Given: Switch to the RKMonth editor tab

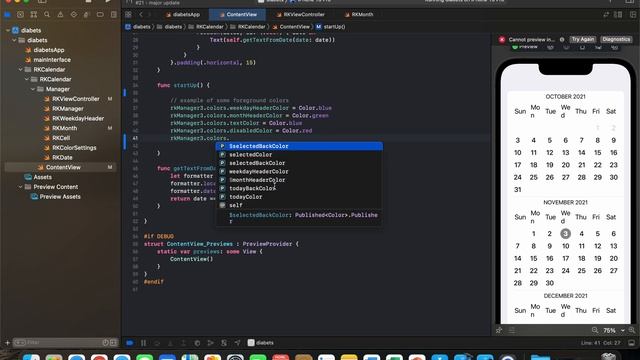Looking at the screenshot, I should 358,14.
